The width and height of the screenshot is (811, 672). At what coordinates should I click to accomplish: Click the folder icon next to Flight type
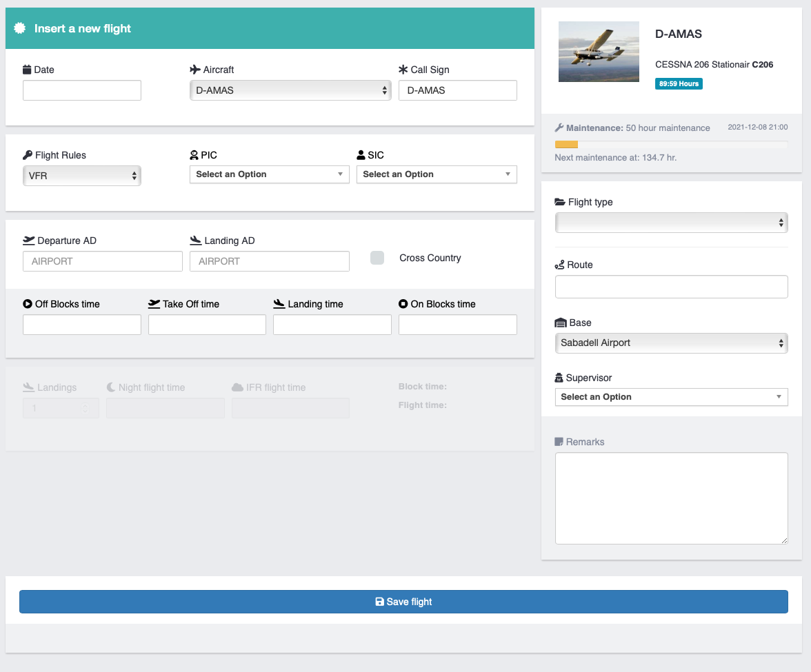coord(560,202)
